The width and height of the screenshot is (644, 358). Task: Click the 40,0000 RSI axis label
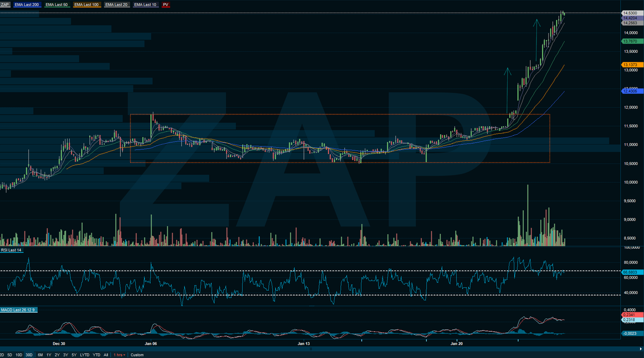630,293
